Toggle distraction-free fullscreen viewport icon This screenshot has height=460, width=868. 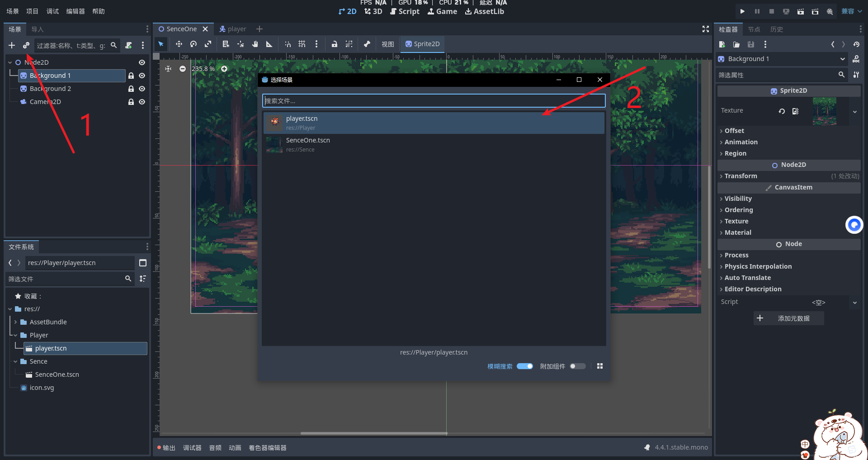(x=705, y=29)
